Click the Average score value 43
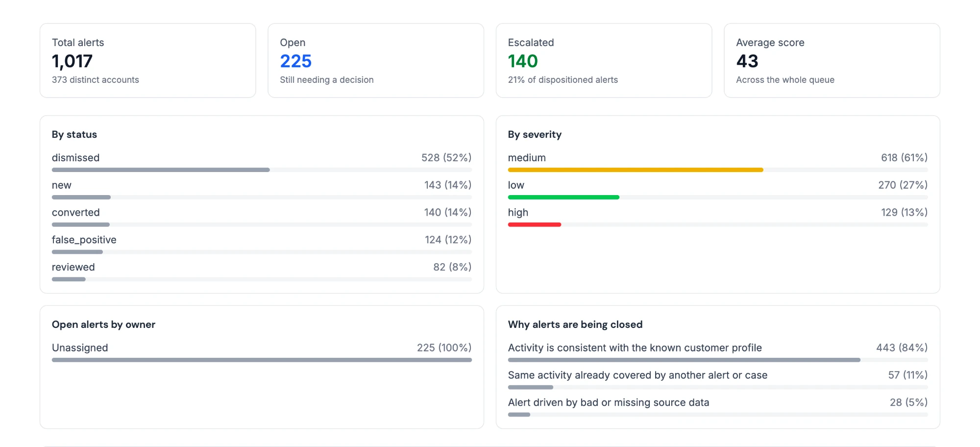 point(747,61)
